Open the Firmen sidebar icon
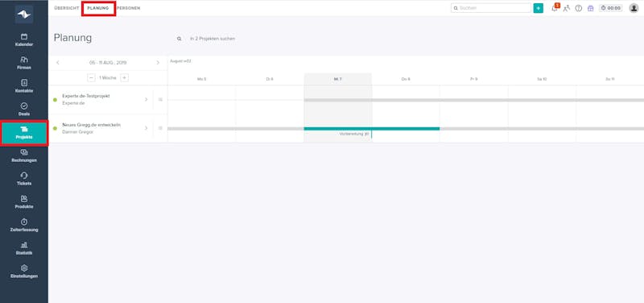Screen dimensions: 644x303 tap(24, 63)
